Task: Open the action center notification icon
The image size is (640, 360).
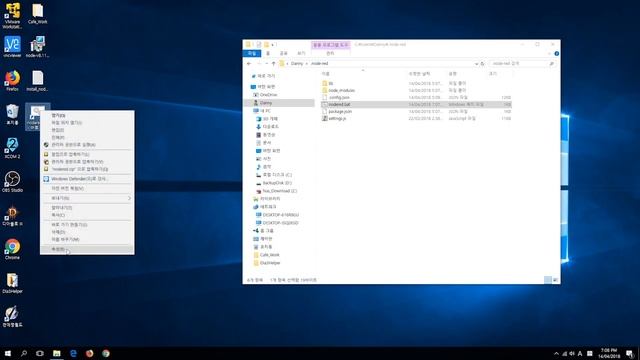Action: click(630, 353)
